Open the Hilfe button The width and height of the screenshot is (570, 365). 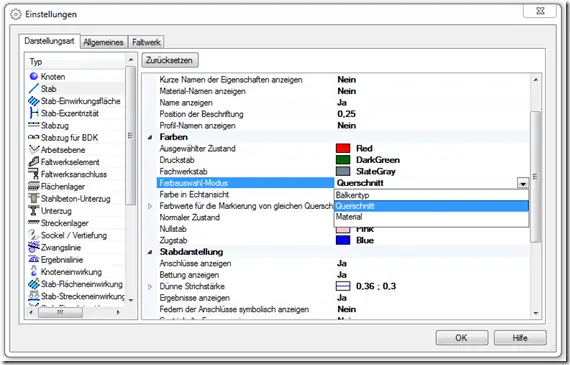(520, 338)
